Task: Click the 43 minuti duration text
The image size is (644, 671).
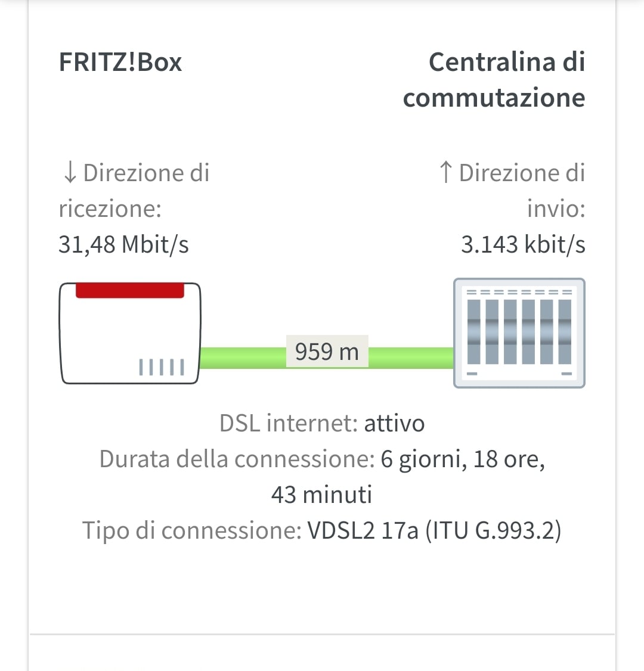Action: click(x=321, y=495)
